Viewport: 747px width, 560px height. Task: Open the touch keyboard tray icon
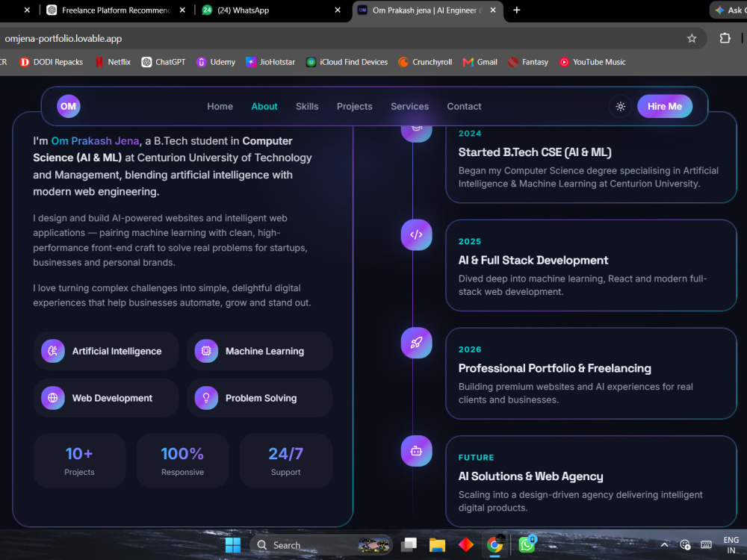[706, 545]
